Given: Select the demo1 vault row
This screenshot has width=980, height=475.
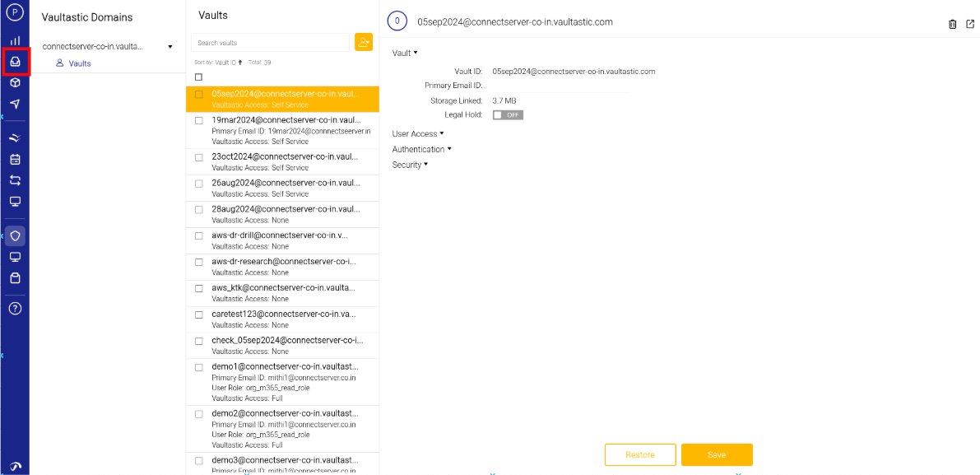Looking at the screenshot, I should click(x=282, y=382).
